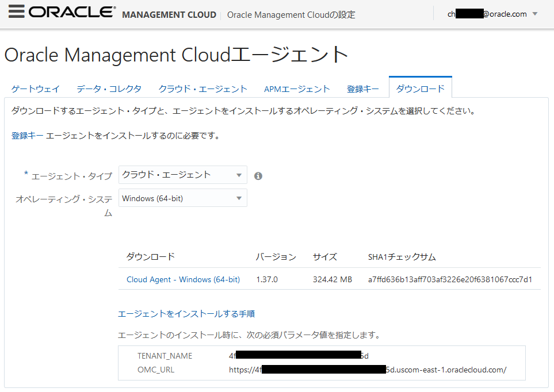Download Cloud Agent - Windows (64-bit)

(183, 279)
